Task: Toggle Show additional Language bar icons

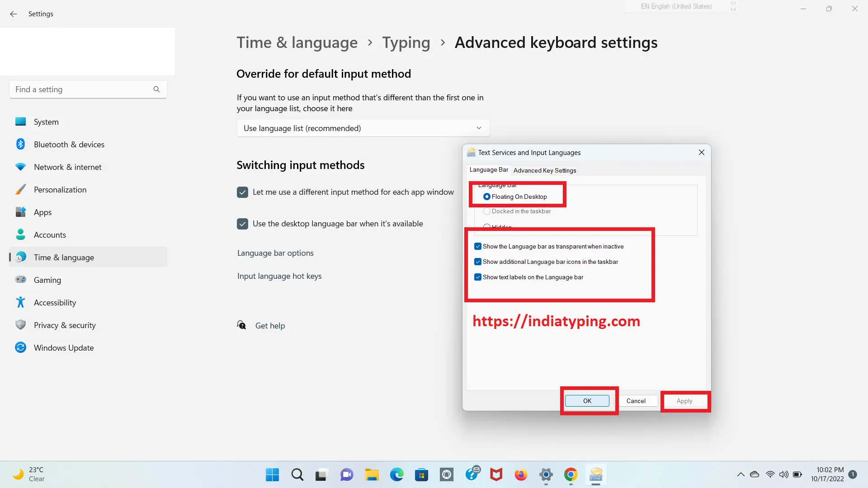Action: click(x=477, y=262)
